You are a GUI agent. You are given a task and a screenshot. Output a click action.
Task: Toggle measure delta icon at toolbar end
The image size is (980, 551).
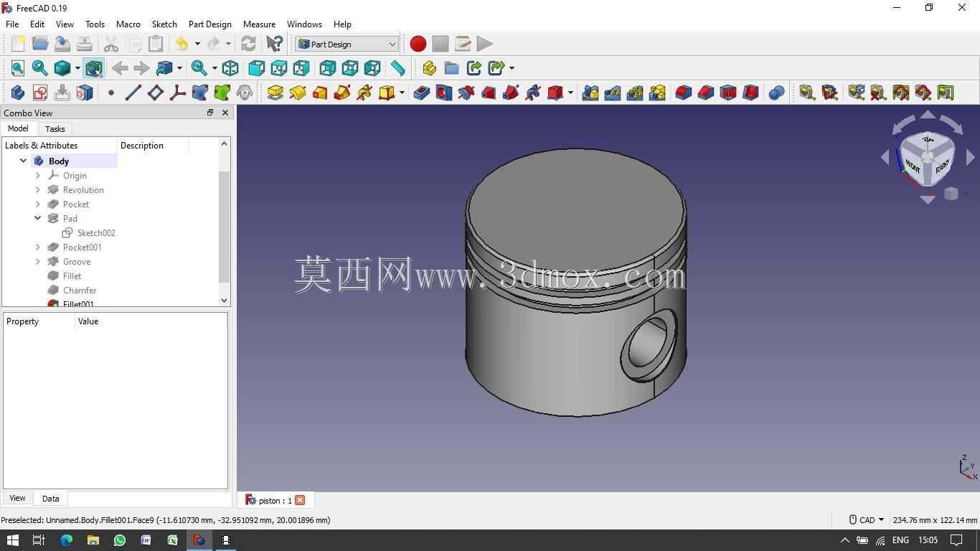click(x=946, y=93)
